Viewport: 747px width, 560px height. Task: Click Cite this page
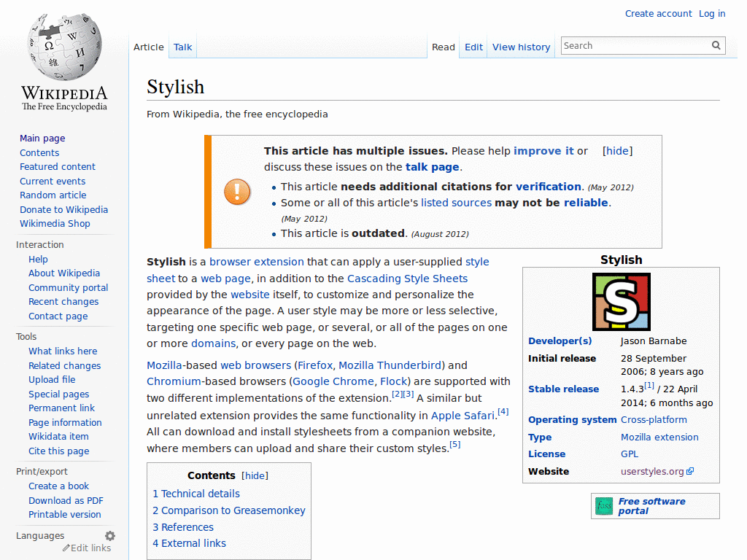point(58,451)
